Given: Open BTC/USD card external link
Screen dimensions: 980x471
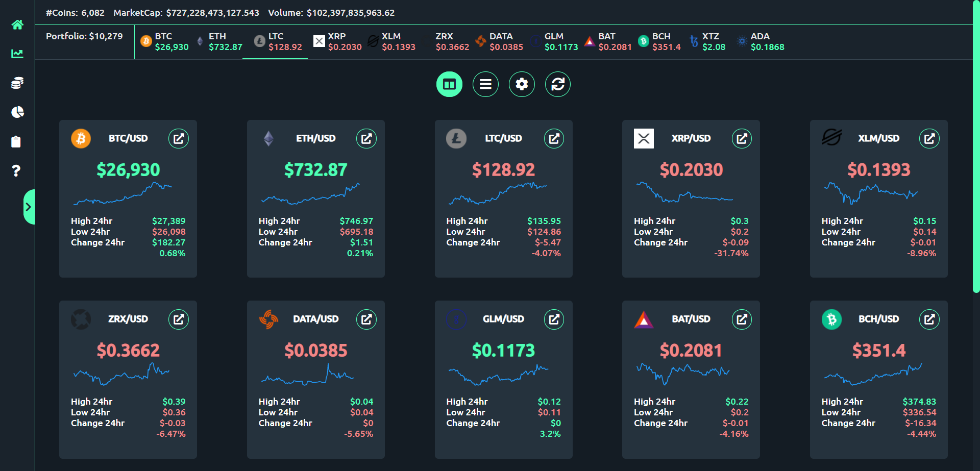Looking at the screenshot, I should [179, 138].
